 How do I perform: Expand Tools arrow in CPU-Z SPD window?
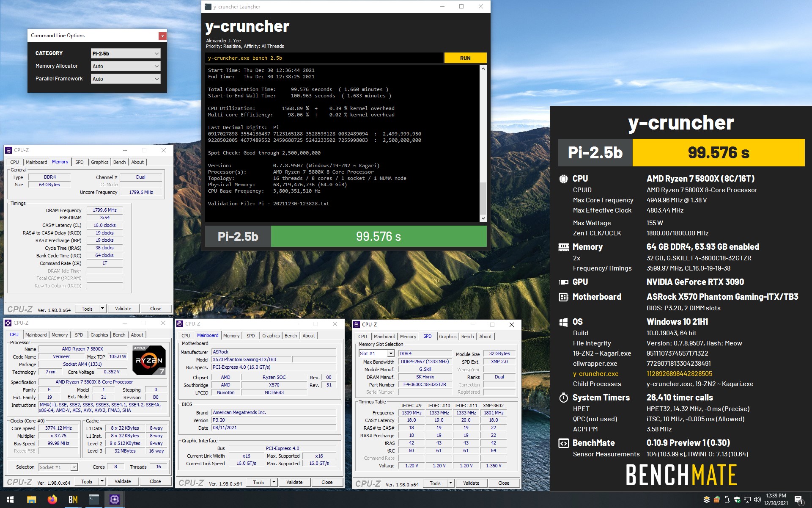point(450,483)
